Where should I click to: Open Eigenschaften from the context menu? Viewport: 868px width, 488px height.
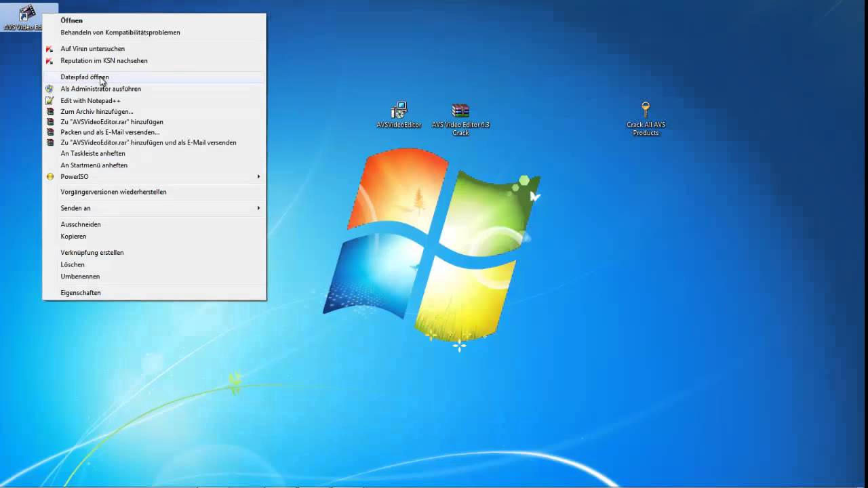(154, 293)
